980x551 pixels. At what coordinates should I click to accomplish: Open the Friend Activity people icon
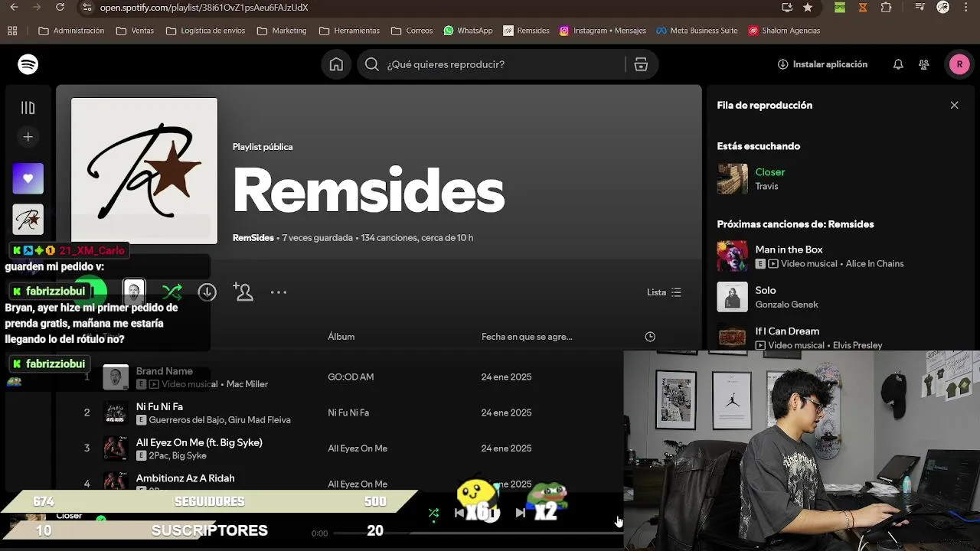point(924,64)
